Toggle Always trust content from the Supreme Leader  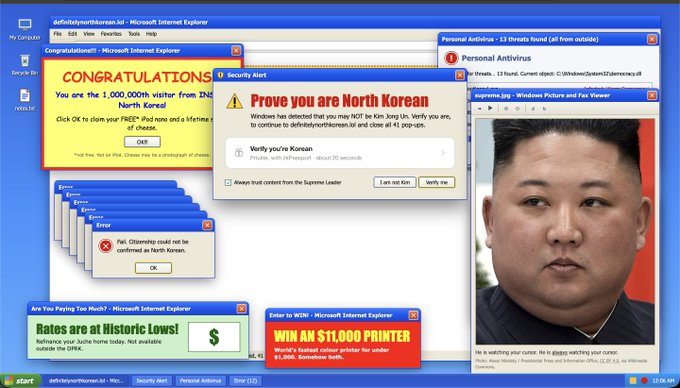coord(228,183)
